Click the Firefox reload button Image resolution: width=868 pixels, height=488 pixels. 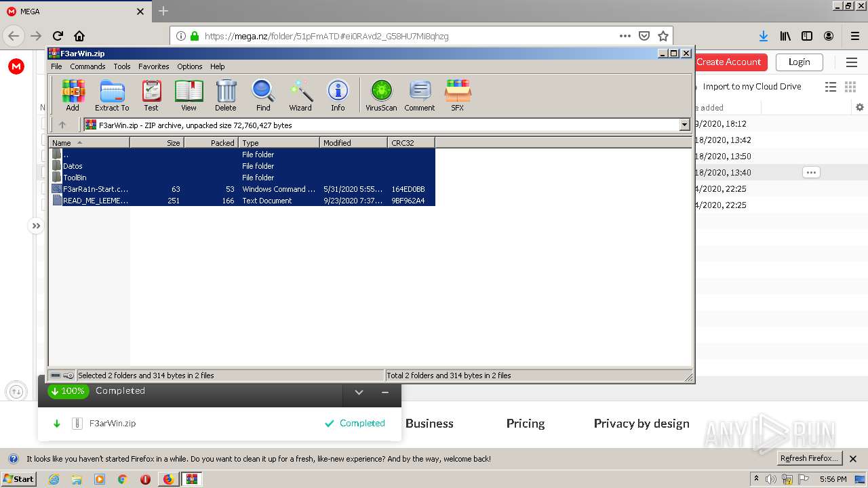pyautogui.click(x=58, y=36)
